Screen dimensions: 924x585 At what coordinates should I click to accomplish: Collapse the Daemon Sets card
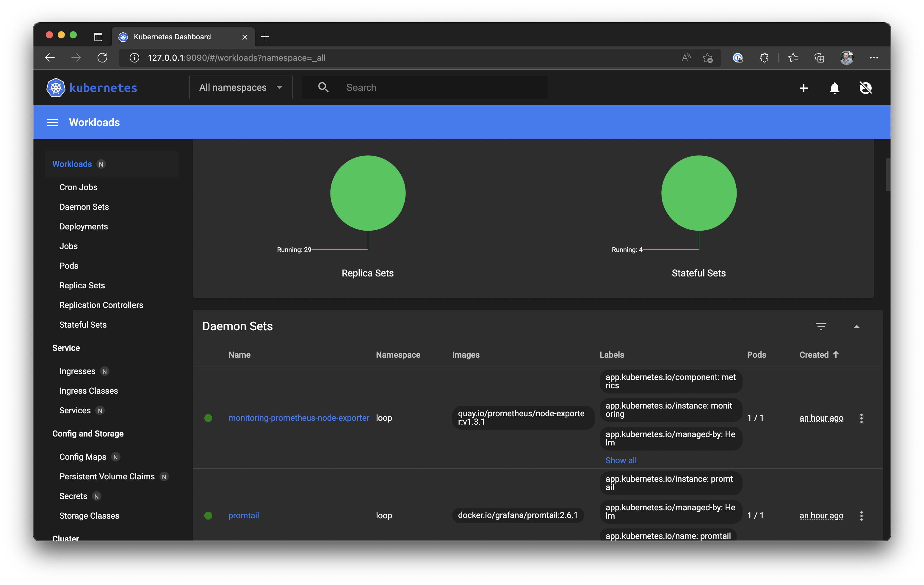(x=856, y=326)
